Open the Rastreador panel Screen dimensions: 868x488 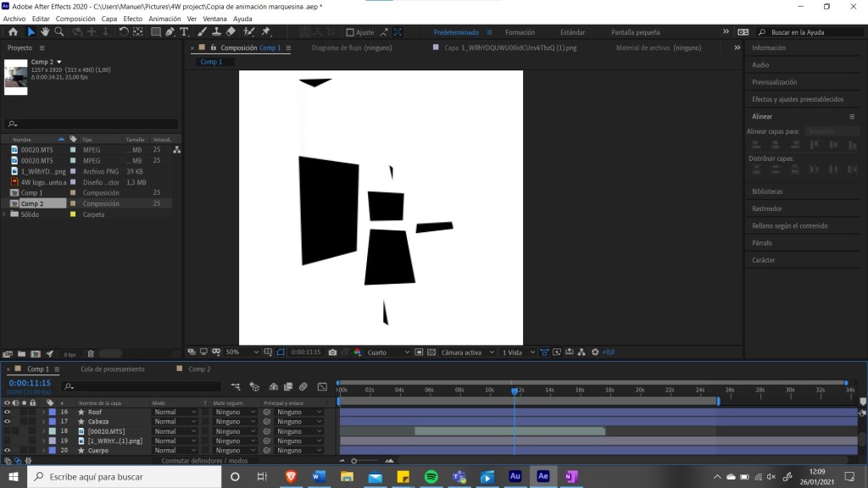tap(767, 208)
